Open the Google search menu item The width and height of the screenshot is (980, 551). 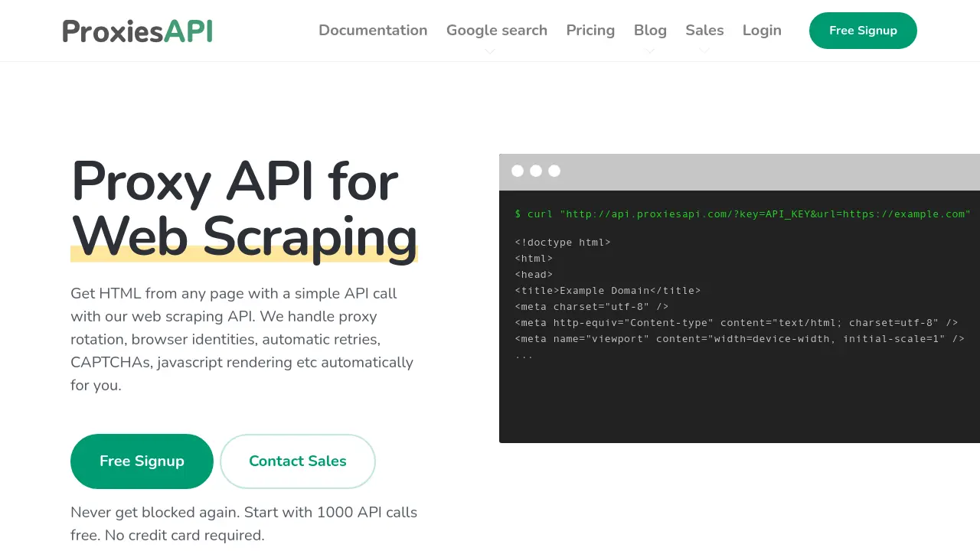coord(497,31)
